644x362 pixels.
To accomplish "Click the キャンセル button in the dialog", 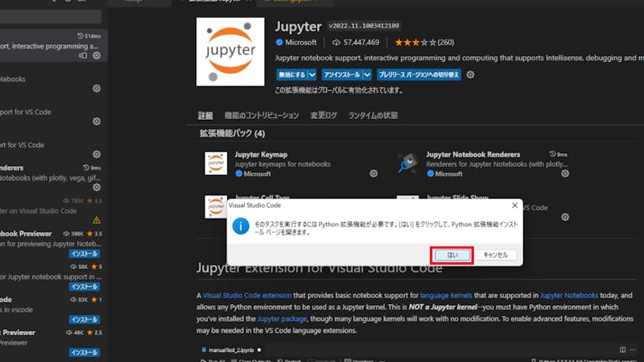I will (496, 256).
